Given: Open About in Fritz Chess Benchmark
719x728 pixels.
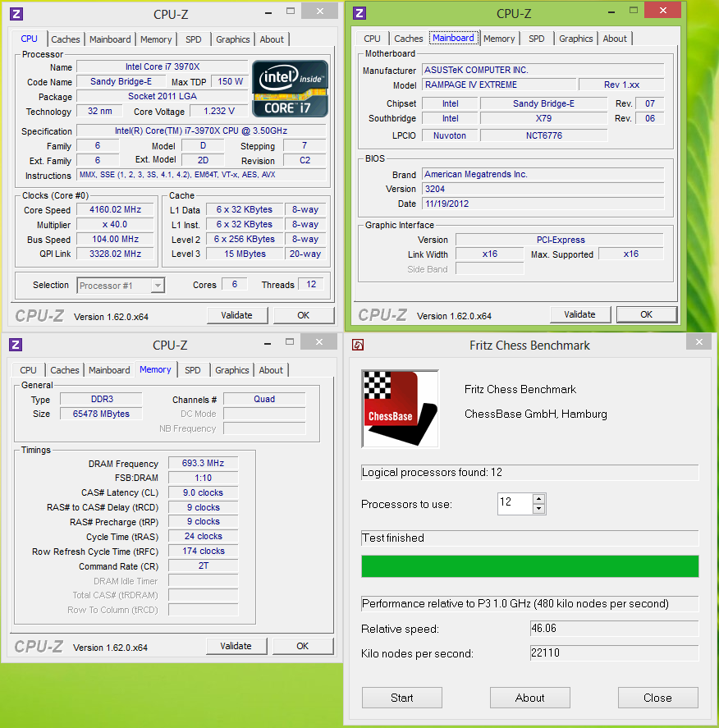Looking at the screenshot, I should 529,698.
